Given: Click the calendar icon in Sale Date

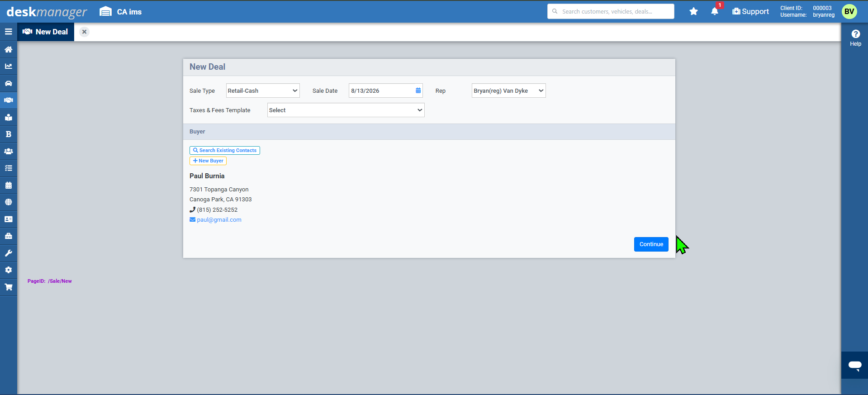Looking at the screenshot, I should point(418,90).
